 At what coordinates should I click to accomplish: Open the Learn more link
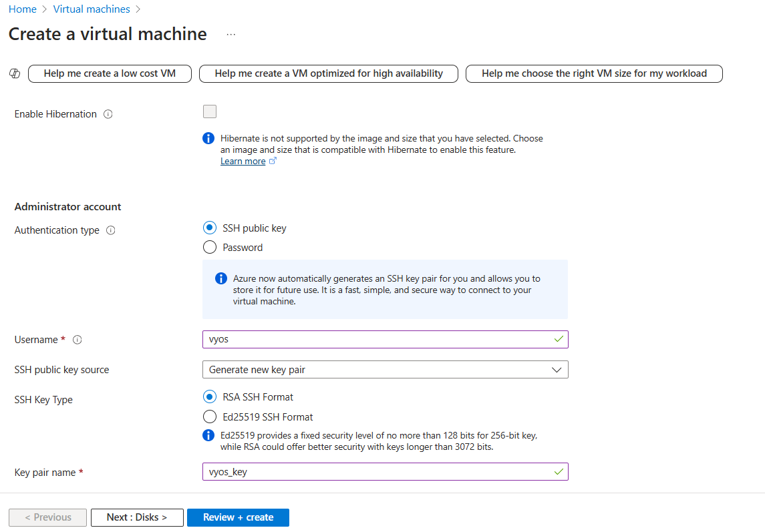point(243,160)
